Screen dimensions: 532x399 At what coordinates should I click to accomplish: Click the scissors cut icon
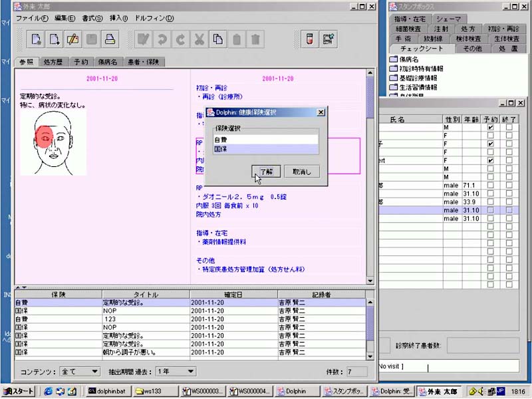point(198,39)
